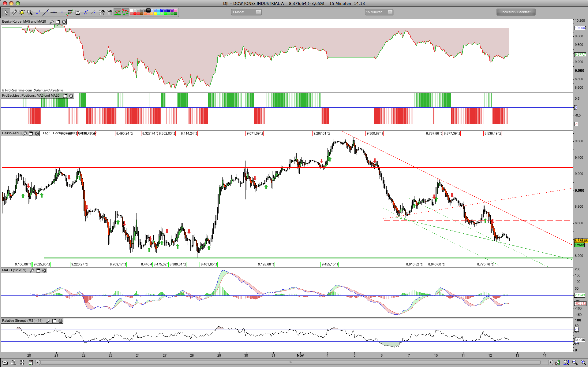The image size is (588, 367).
Task: Click the printer icon in bottom bar
Action: coord(13,362)
